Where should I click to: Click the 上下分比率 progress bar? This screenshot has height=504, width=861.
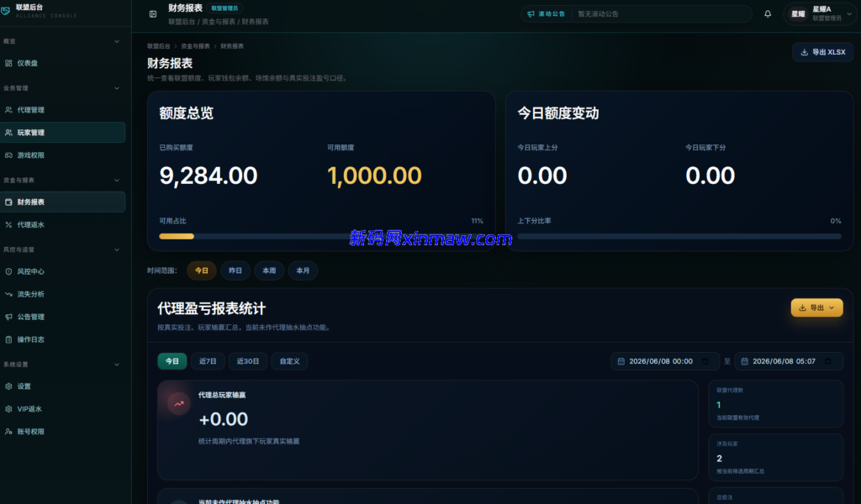coord(679,236)
